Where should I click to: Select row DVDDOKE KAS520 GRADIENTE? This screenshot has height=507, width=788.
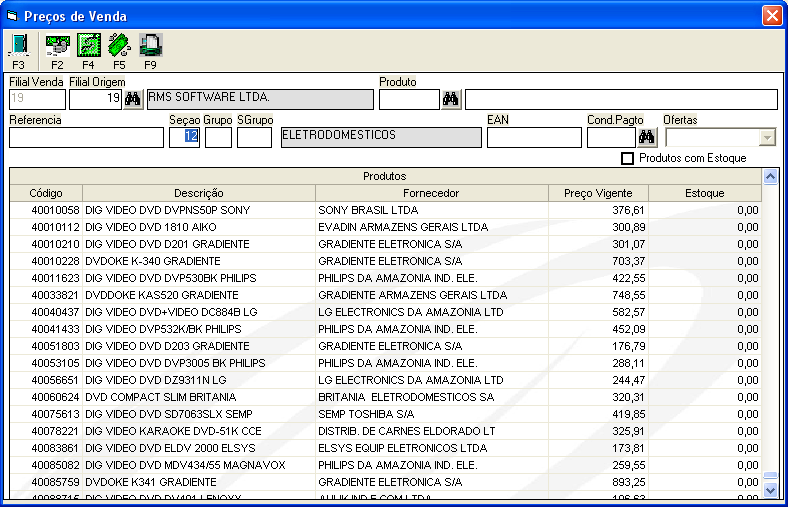click(x=385, y=295)
